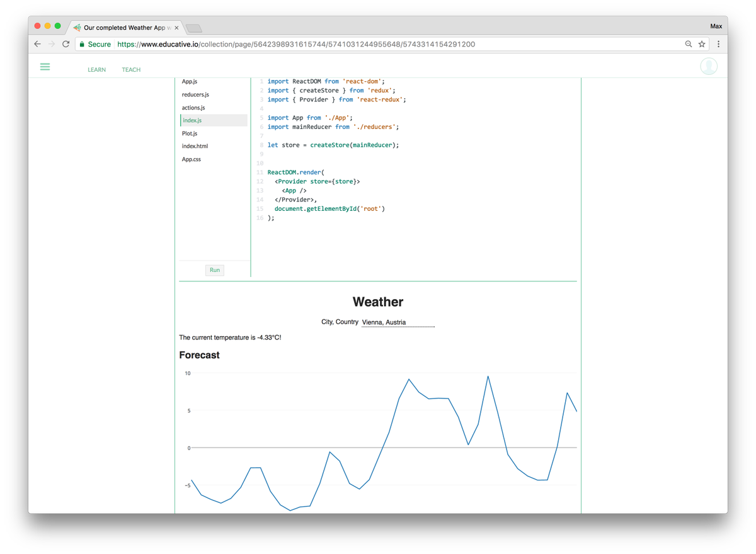Click the City, Country label
This screenshot has width=756, height=554.
click(340, 322)
